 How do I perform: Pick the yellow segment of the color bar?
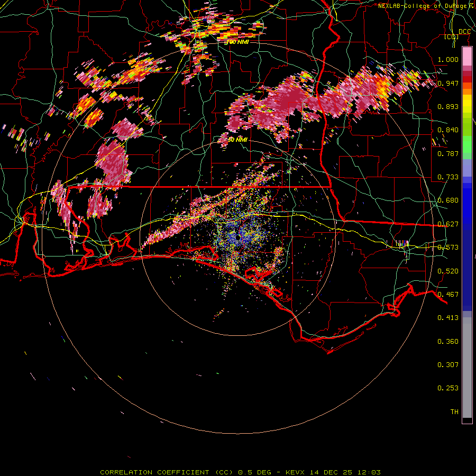(x=467, y=104)
